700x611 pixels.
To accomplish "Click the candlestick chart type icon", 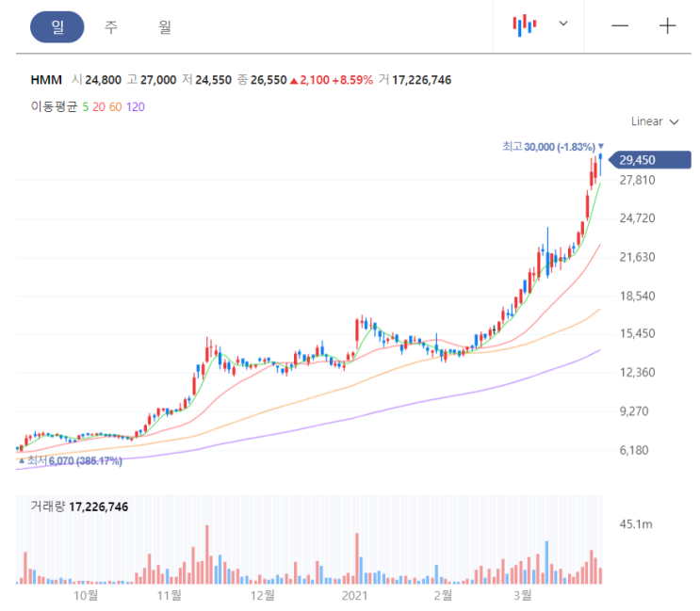I will 525,25.
